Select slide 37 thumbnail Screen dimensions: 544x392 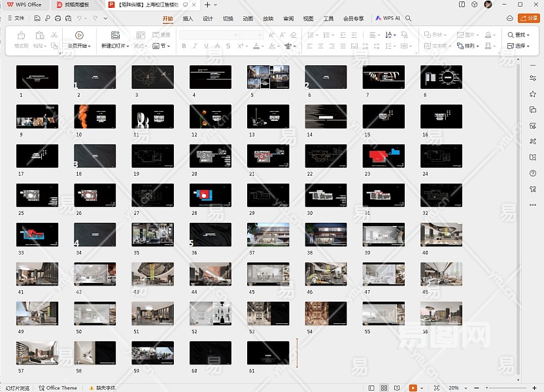[x=268, y=235]
